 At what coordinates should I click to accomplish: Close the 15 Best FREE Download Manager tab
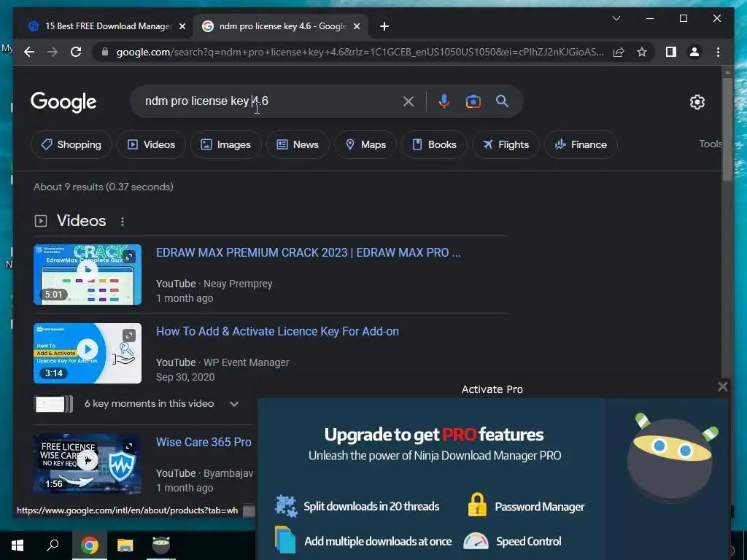182,26
